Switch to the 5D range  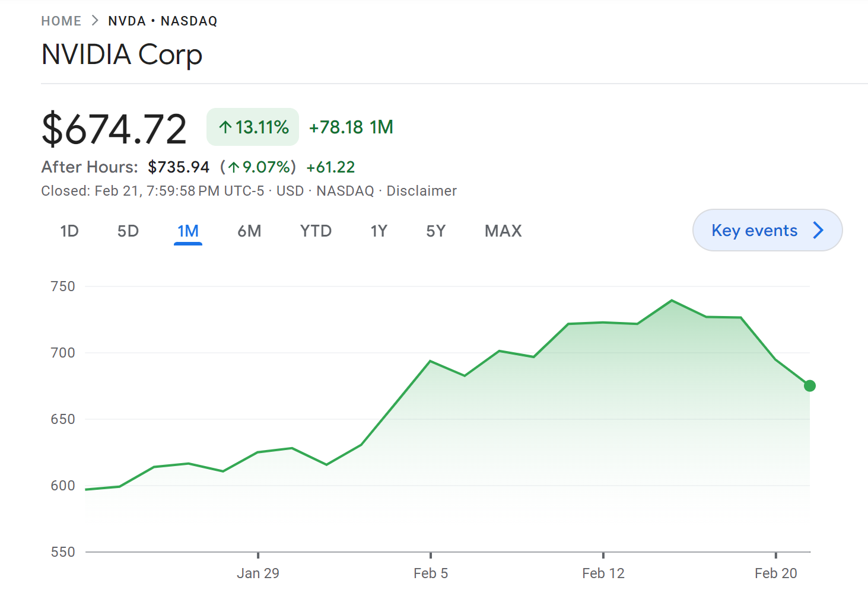coord(128,231)
